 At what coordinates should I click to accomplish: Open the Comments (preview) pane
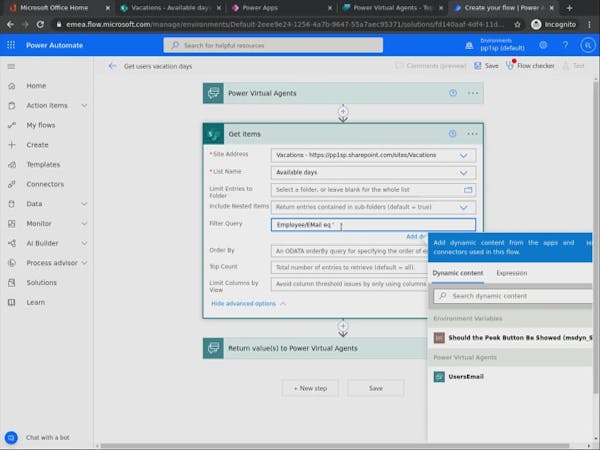pyautogui.click(x=430, y=66)
